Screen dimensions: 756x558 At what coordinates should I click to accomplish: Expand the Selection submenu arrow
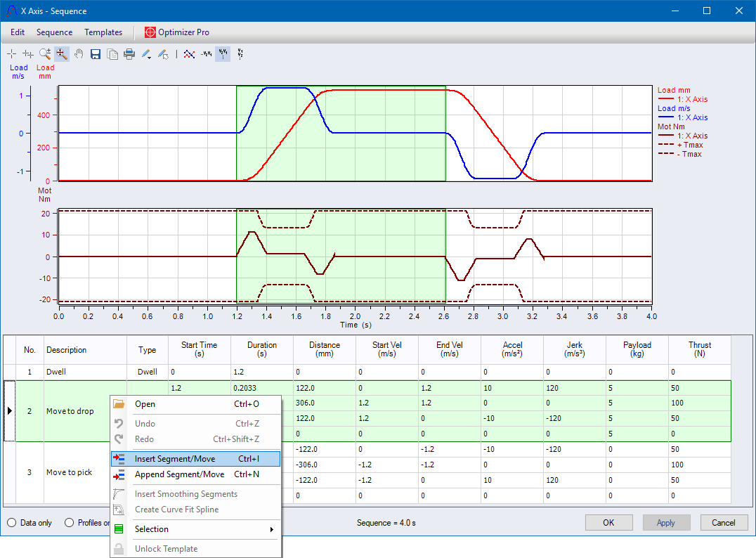click(272, 529)
